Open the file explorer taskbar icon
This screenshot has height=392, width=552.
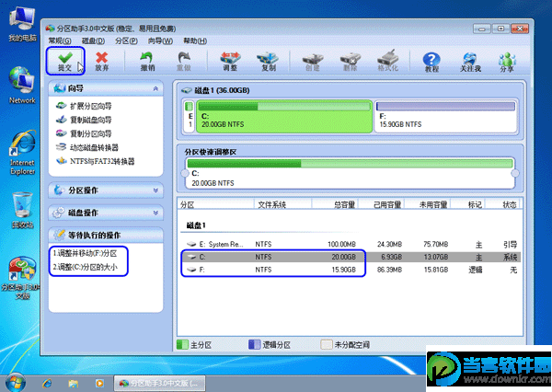pos(74,383)
